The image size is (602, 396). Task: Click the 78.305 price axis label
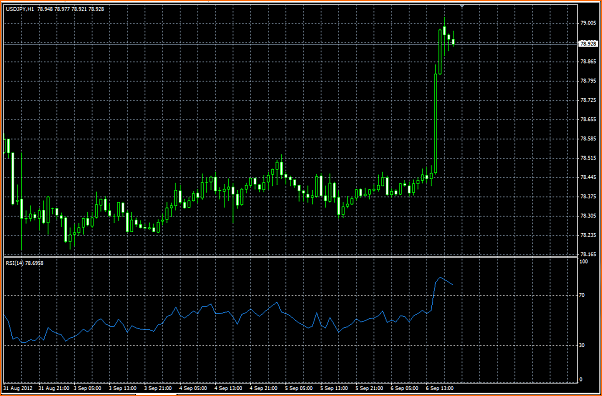click(587, 216)
